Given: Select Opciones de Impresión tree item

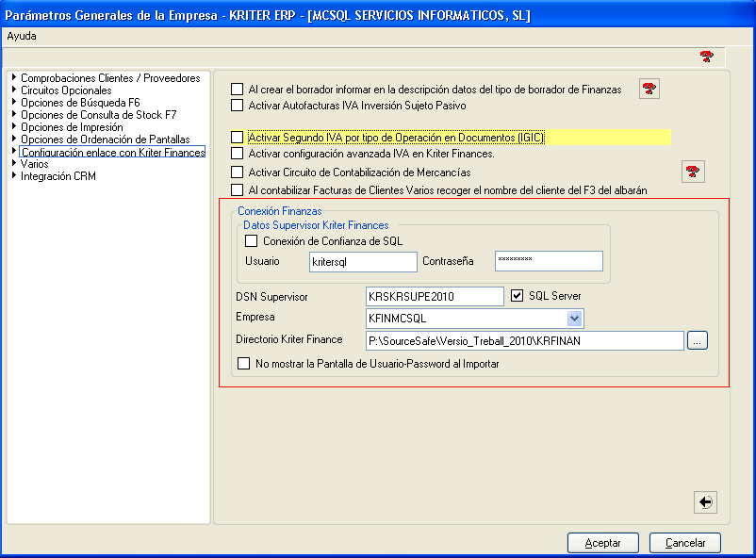Looking at the screenshot, I should pos(72,127).
